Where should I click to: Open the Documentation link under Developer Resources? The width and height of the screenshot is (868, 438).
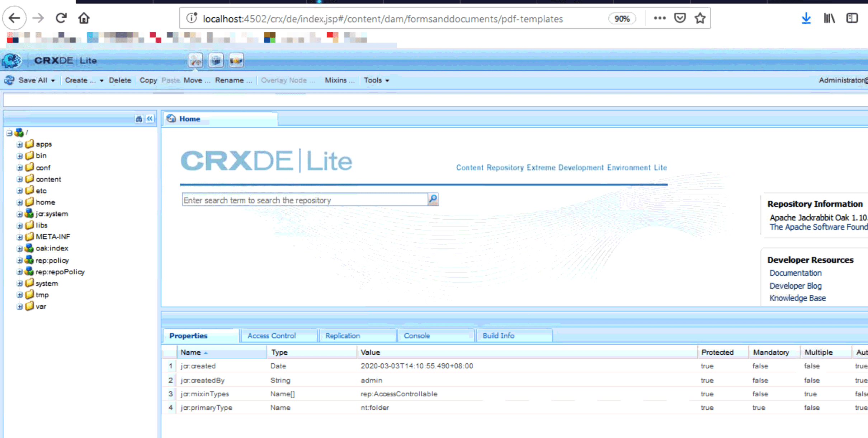pos(796,273)
